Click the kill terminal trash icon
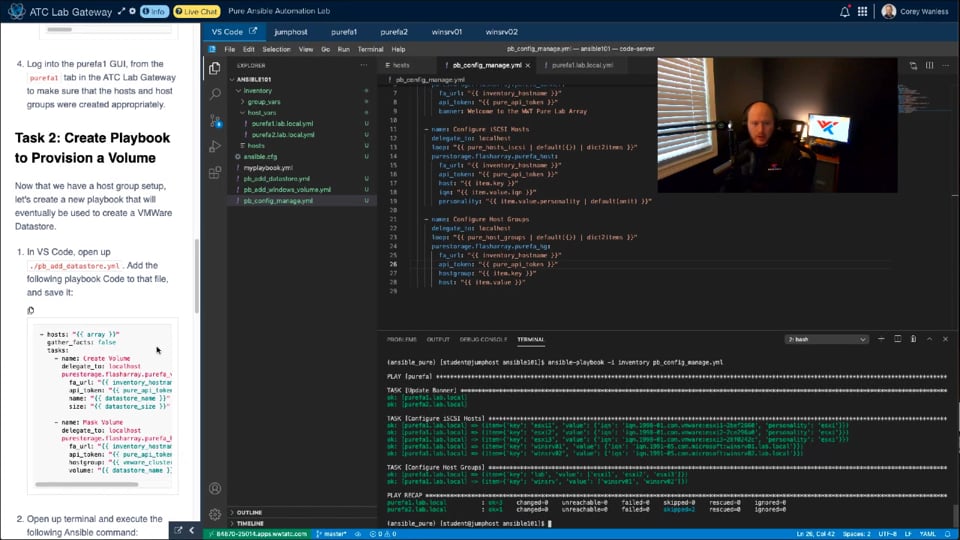 913,339
